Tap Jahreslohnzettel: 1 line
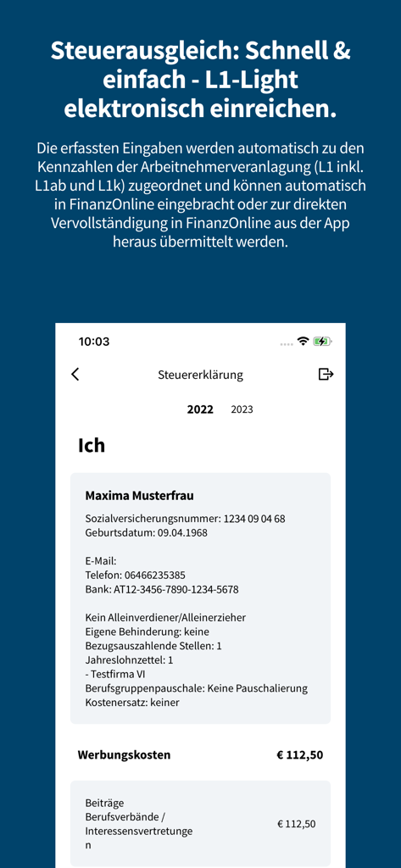 [129, 660]
